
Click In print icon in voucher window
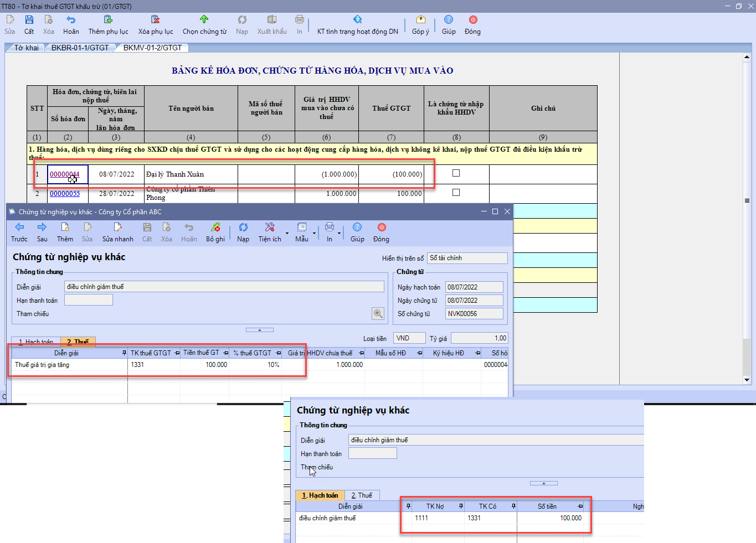(330, 227)
